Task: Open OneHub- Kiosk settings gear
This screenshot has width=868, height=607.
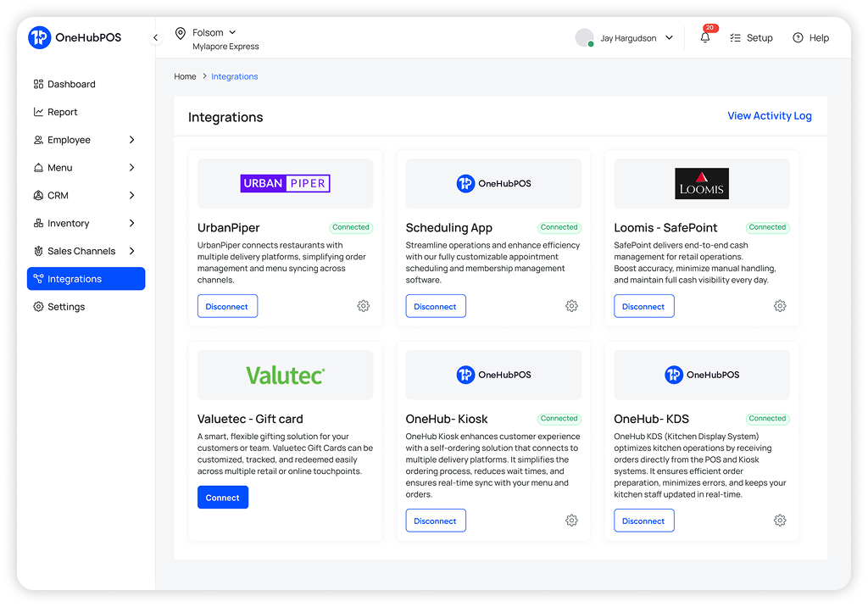Action: [572, 520]
